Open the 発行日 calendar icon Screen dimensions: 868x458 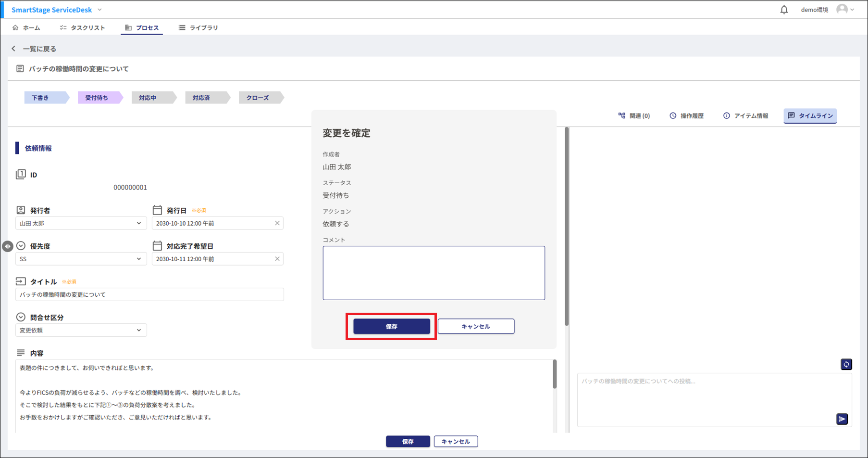pos(157,210)
